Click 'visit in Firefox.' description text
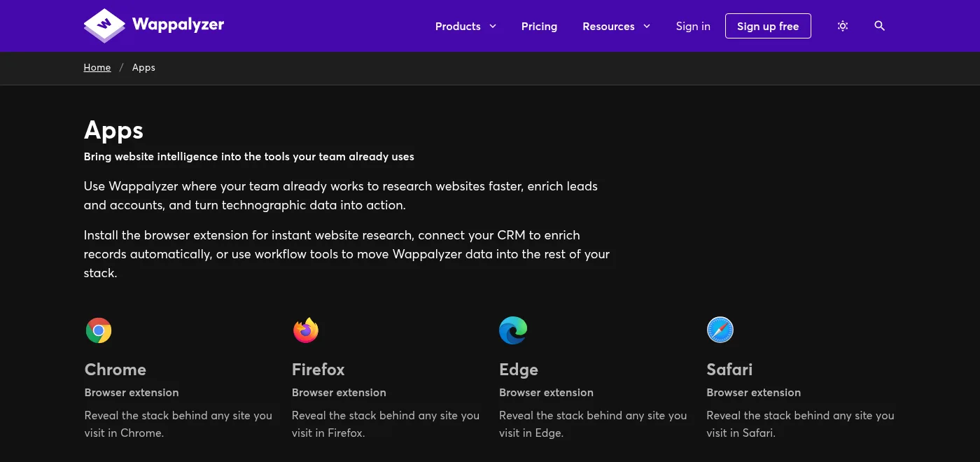Viewport: 980px width, 462px height. [328, 433]
